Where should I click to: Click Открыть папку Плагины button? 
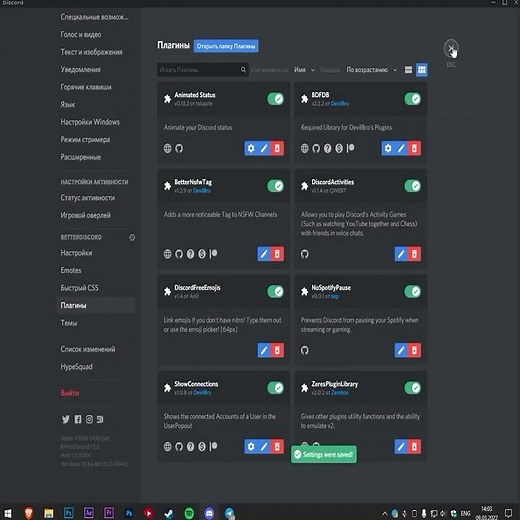tap(226, 46)
